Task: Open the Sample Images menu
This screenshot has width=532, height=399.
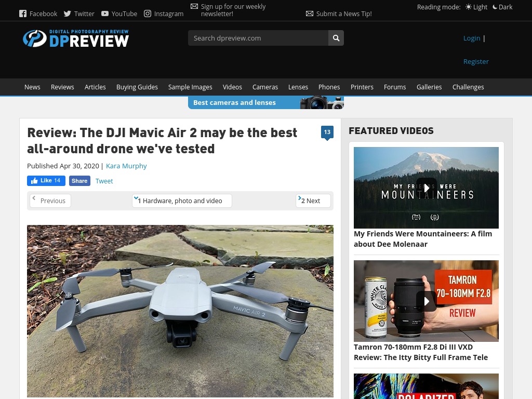Action: point(190,87)
